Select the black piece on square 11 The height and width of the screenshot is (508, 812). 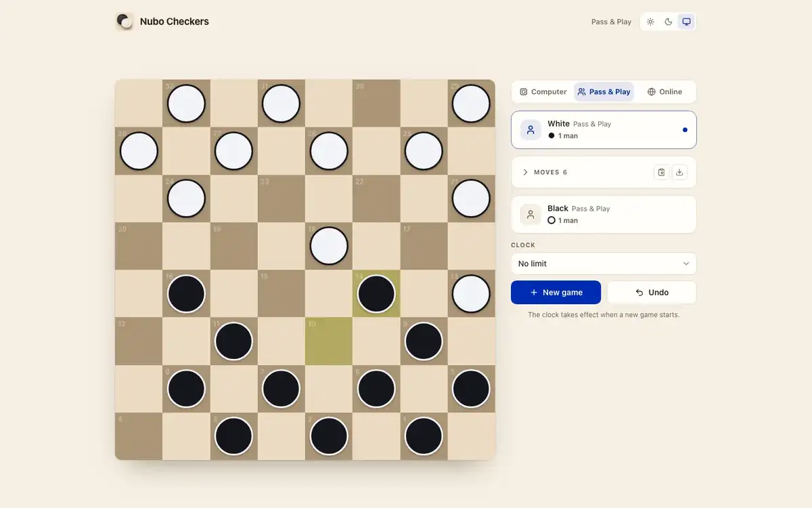coord(233,341)
